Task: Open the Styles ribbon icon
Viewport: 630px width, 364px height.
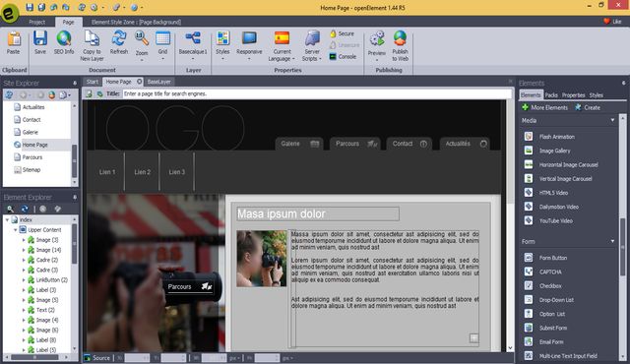Action: (222, 39)
